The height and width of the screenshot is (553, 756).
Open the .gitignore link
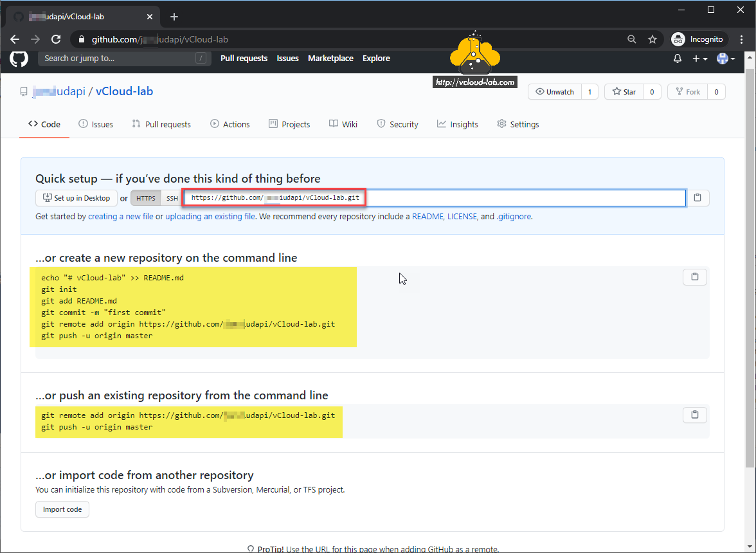[x=514, y=217]
